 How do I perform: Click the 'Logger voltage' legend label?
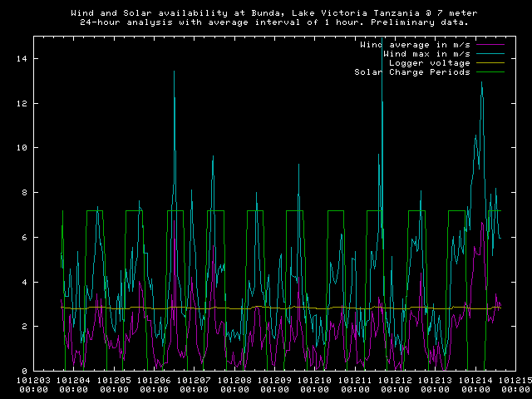point(429,62)
